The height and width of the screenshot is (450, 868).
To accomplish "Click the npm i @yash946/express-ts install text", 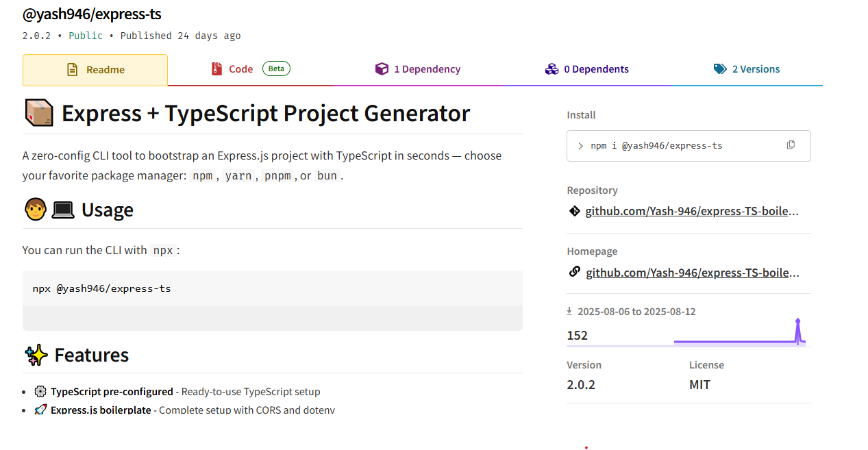I will [656, 146].
